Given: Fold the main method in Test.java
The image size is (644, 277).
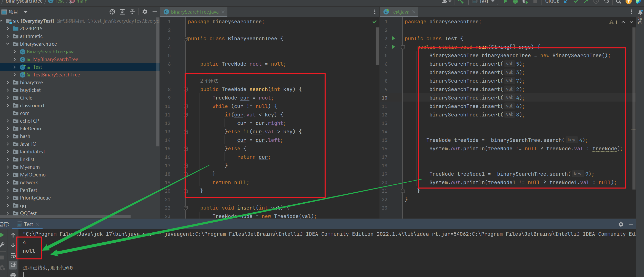Looking at the screenshot, I should click(x=403, y=47).
